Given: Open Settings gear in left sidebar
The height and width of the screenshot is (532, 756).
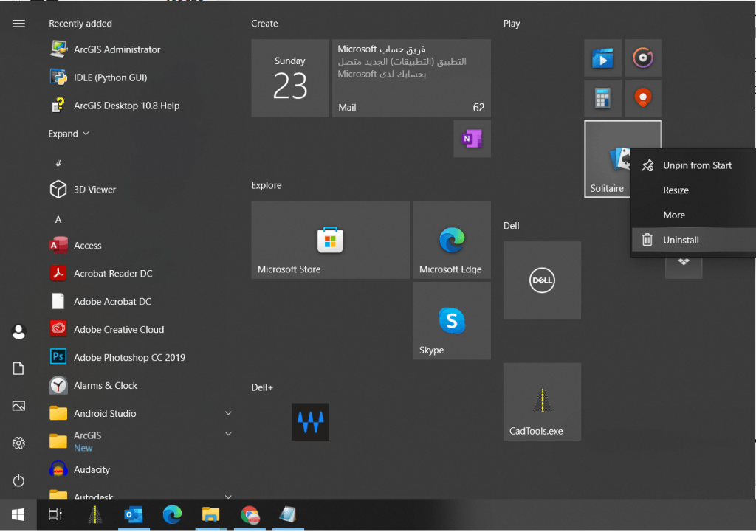Looking at the screenshot, I should [x=19, y=443].
